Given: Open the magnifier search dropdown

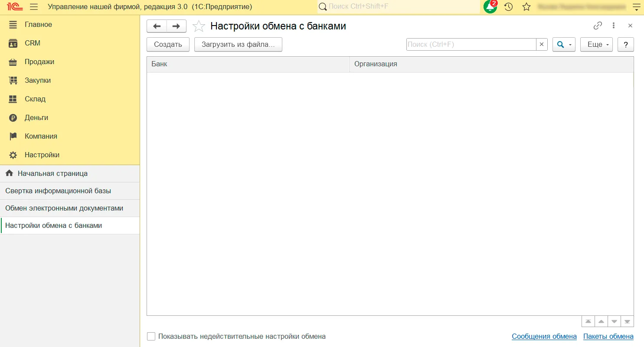Looking at the screenshot, I should point(564,45).
